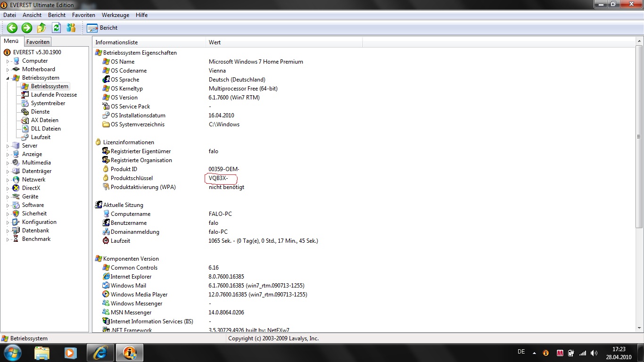Expand the Multimedia tree node
644x362 pixels.
point(8,163)
